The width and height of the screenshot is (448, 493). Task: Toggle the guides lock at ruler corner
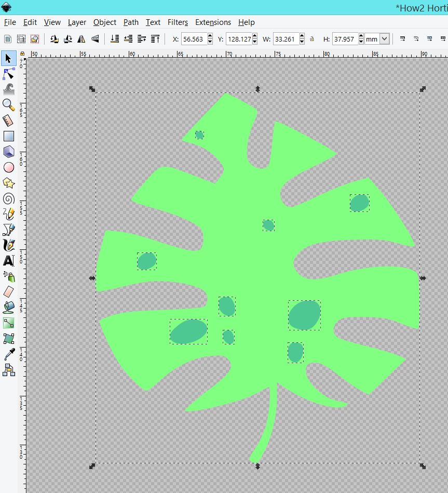pos(22,54)
